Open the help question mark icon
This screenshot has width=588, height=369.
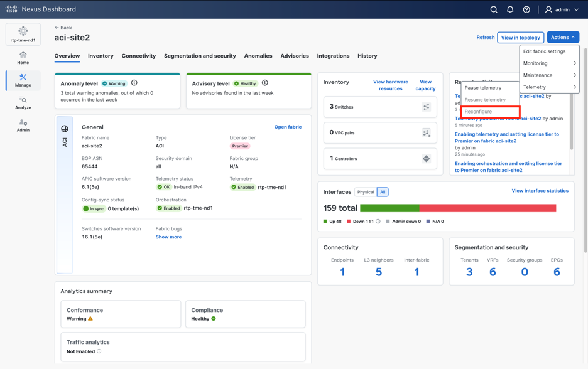tap(526, 9)
